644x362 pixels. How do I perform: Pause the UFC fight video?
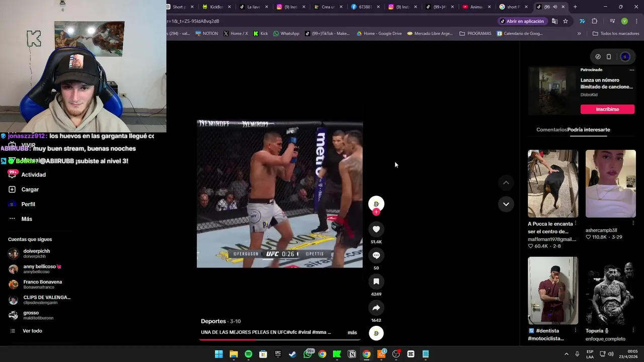(279, 194)
